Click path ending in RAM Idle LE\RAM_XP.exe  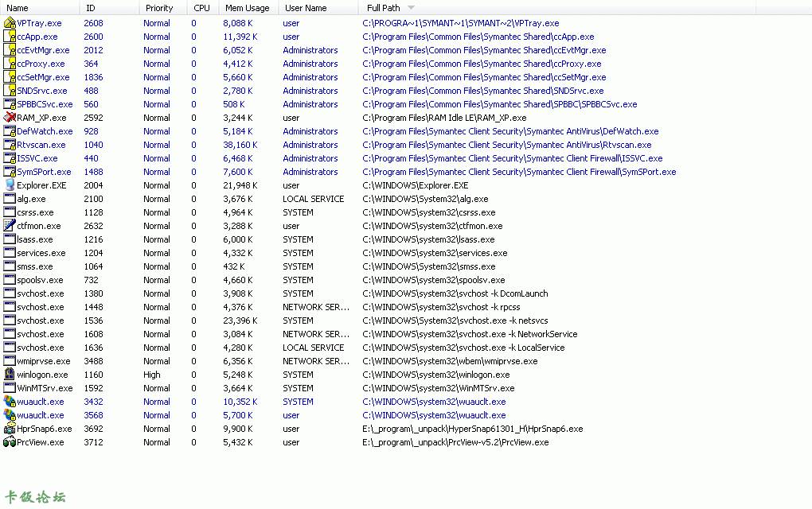[x=444, y=118]
